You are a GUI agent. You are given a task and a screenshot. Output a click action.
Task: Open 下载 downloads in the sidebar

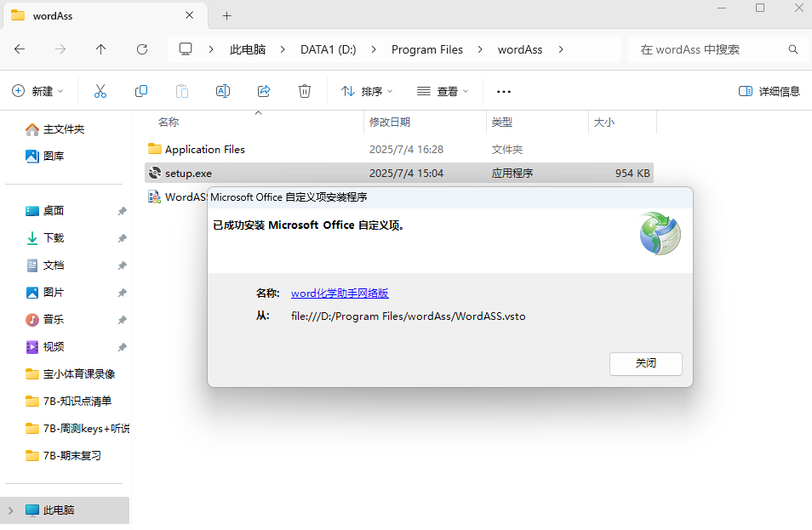[x=44, y=238]
